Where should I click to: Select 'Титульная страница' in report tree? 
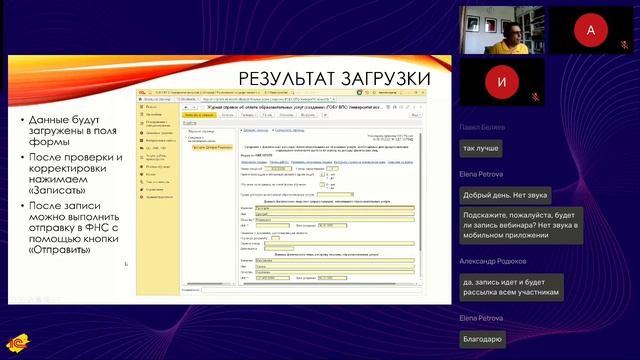[x=201, y=131]
